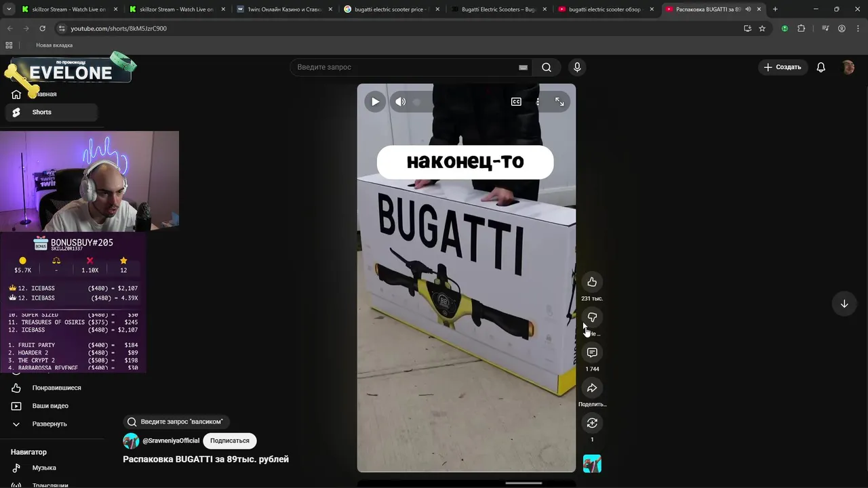Image resolution: width=868 pixels, height=488 pixels.
Task: Go back in browser history
Action: click(x=10, y=28)
